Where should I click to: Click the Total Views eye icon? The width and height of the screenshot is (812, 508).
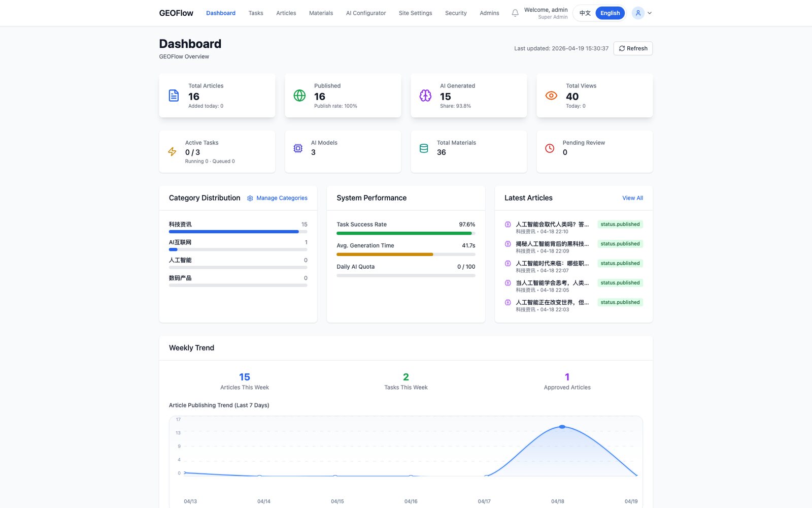pyautogui.click(x=551, y=96)
